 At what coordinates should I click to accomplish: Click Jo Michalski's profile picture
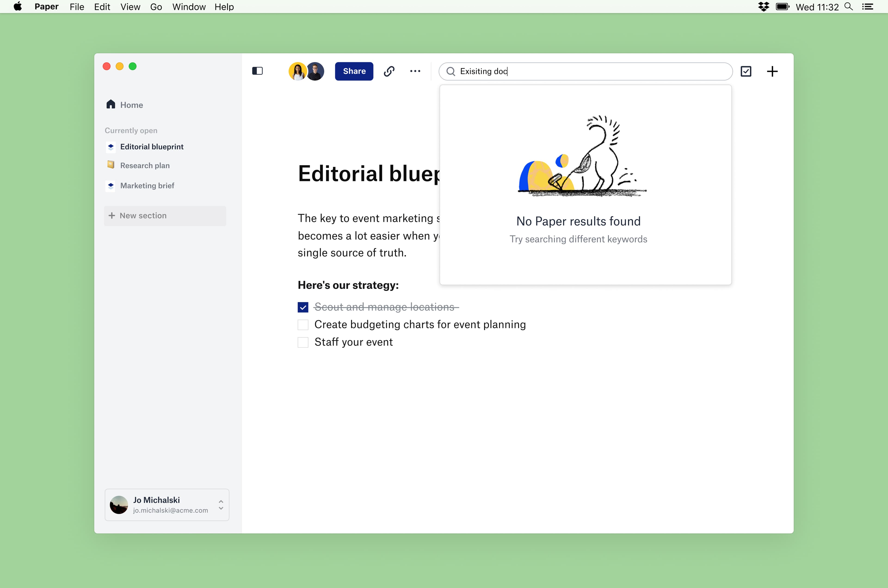119,505
